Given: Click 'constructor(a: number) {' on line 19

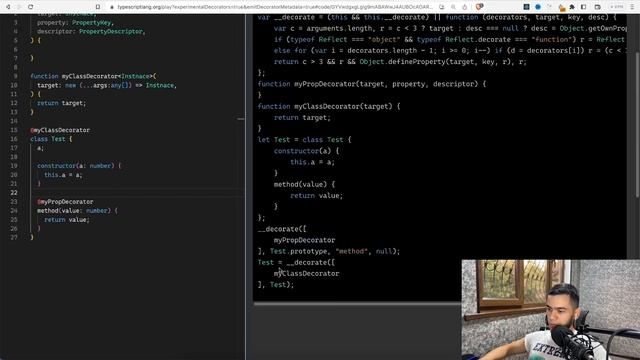Looking at the screenshot, I should coord(79,166).
